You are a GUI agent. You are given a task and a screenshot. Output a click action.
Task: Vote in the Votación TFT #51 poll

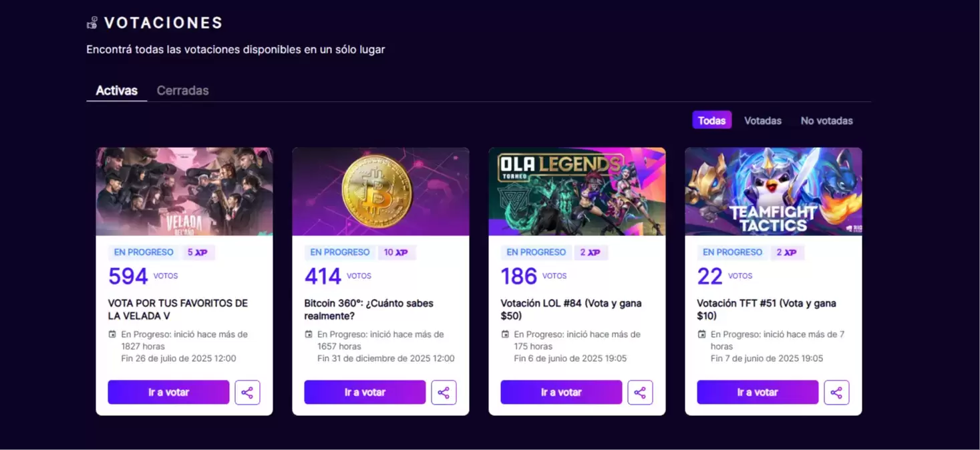pyautogui.click(x=758, y=392)
